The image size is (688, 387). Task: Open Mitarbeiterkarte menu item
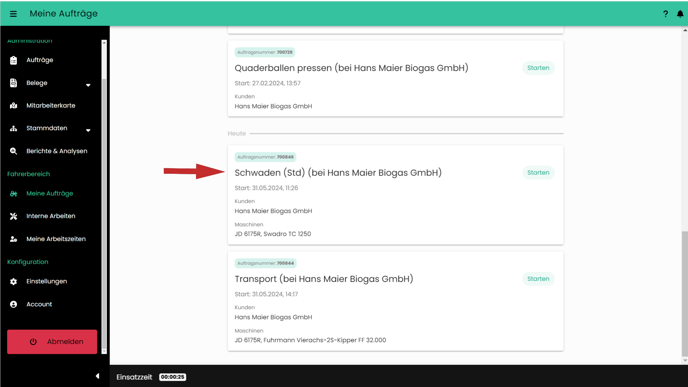click(x=51, y=106)
